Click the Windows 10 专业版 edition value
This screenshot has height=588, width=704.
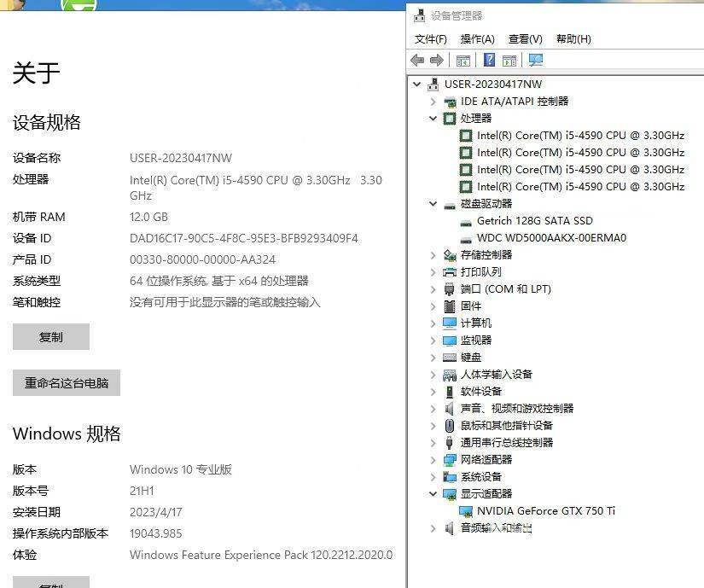point(181,469)
